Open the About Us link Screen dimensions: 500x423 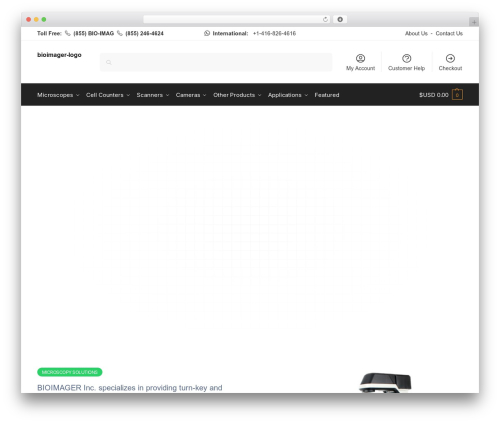click(416, 33)
